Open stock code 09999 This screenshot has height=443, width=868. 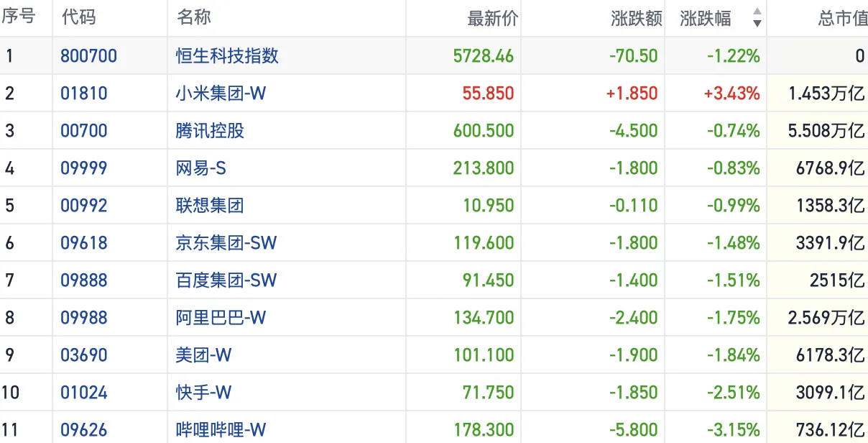(x=84, y=168)
